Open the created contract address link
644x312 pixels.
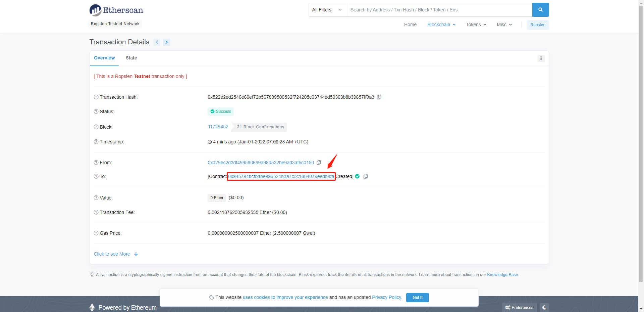tap(281, 176)
